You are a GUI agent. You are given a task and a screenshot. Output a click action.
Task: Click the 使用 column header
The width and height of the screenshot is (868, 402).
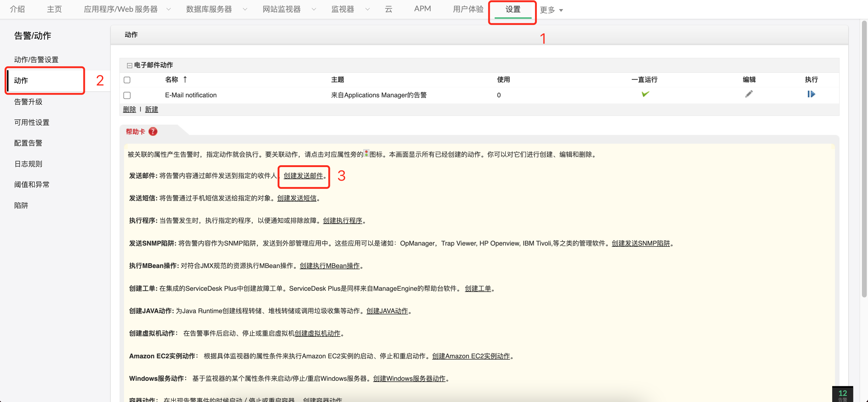[503, 79]
